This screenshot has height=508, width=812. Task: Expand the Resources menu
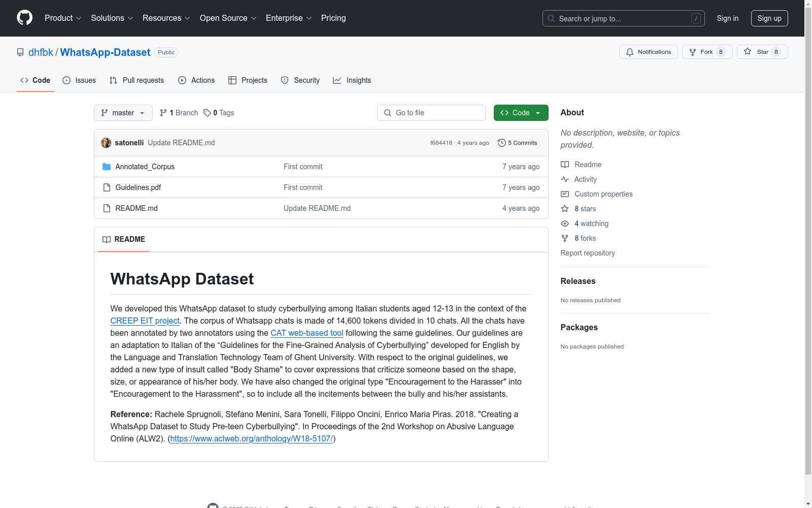click(x=166, y=18)
